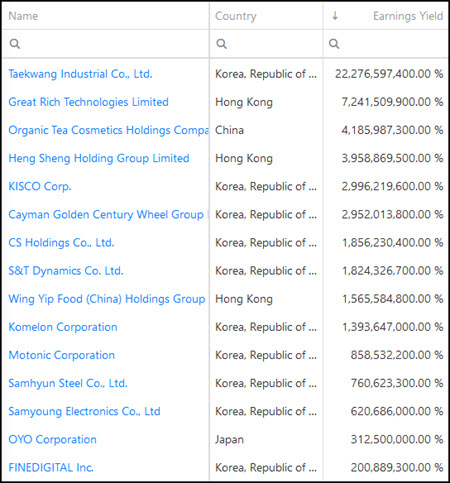Open the FINEDIGITAL Inc. link
The height and width of the screenshot is (483, 450).
[x=51, y=467]
